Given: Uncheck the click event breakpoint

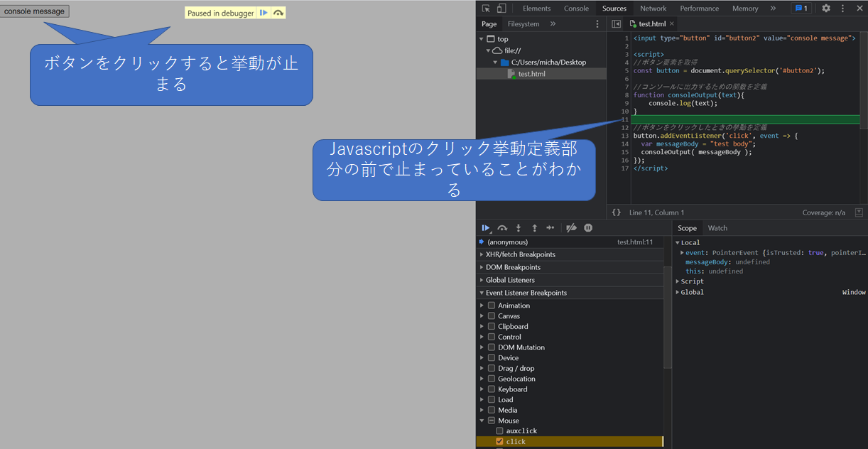Looking at the screenshot, I should 500,442.
